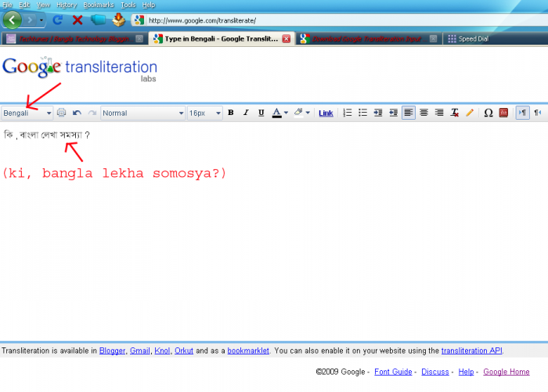
Task: Set right-to-left text direction
Action: tap(538, 113)
